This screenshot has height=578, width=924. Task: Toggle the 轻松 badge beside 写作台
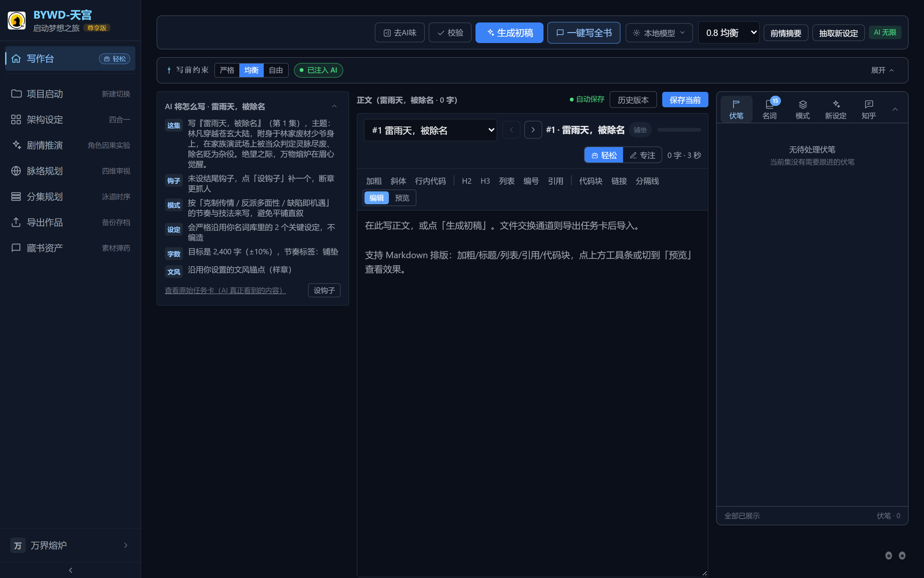pos(115,59)
